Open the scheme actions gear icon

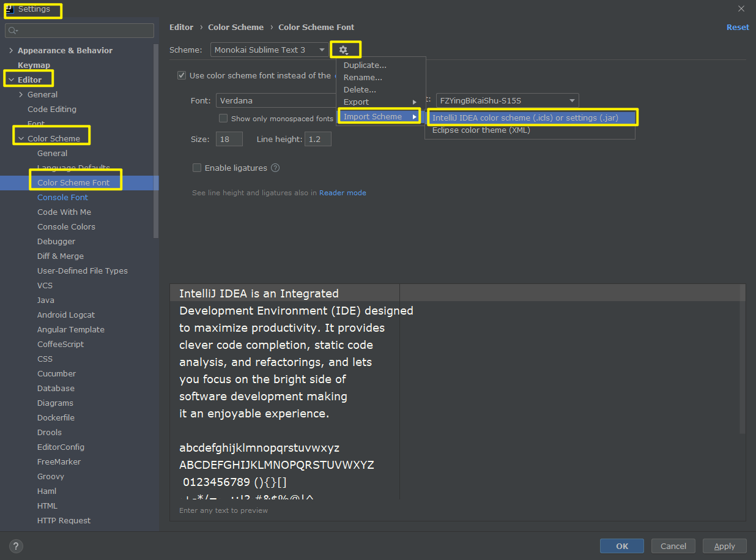coord(344,50)
